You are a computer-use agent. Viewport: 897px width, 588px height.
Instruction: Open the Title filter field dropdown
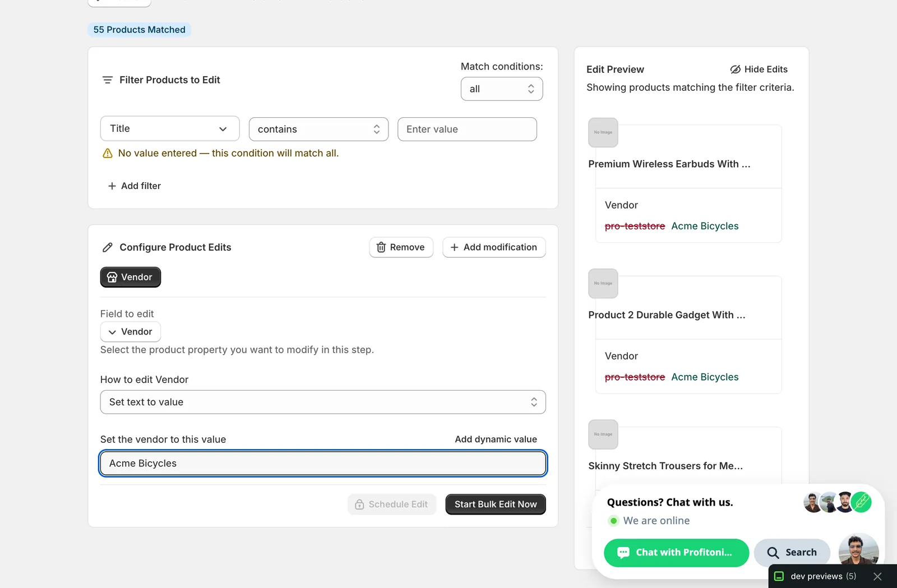[x=170, y=129]
